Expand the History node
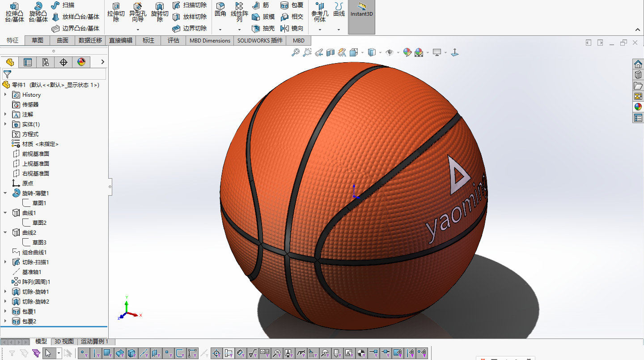This screenshot has width=644, height=360. (x=5, y=94)
